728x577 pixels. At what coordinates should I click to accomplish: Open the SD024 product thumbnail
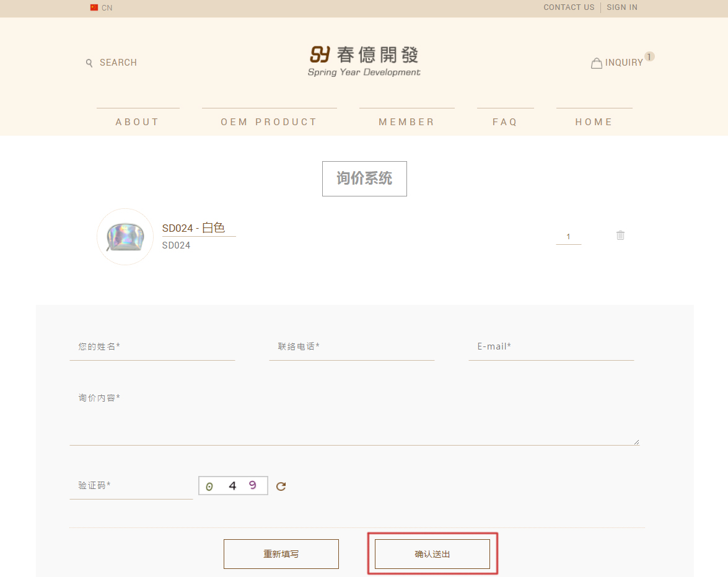tap(125, 237)
